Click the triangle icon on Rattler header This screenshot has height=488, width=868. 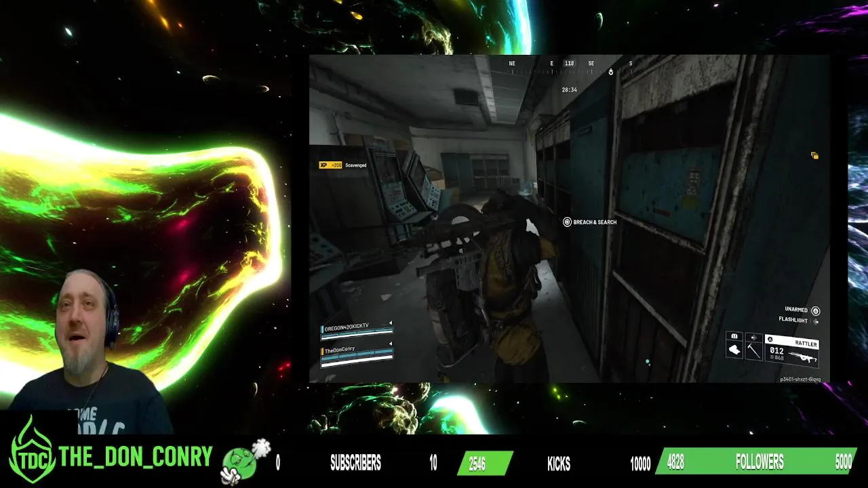(x=770, y=339)
